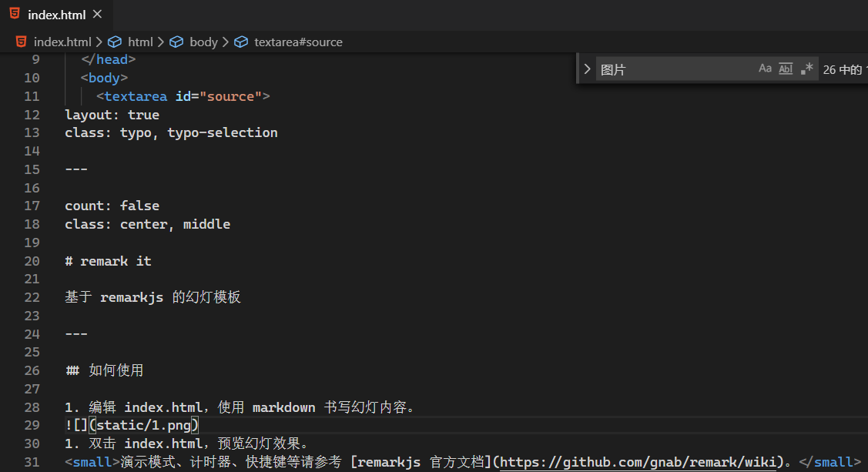Enable Use Regular Expression in find box

coord(806,69)
